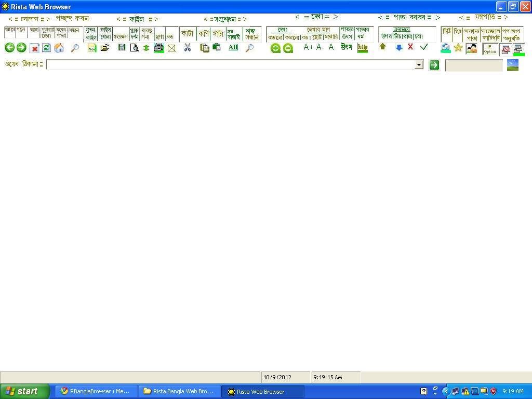Image resolution: width=532 pixels, height=399 pixels.
Task: Select all text via the All link
Action: point(233,47)
